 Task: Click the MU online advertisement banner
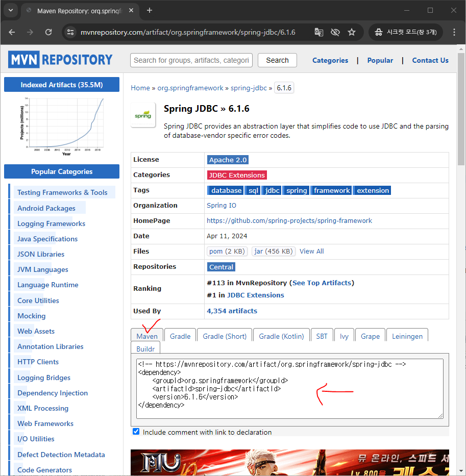tap(290, 462)
